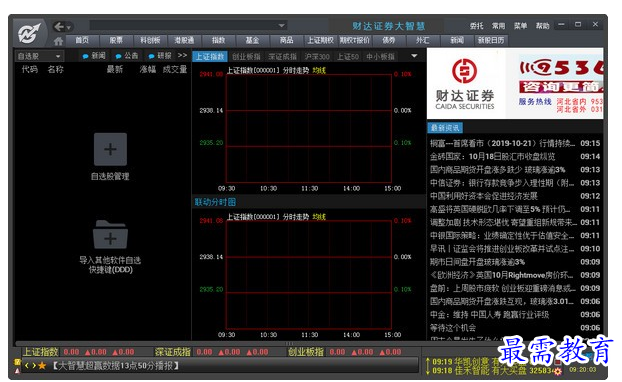This screenshot has width=622, height=382.
Task: Select the 创业板指 index tab
Action: (x=246, y=57)
